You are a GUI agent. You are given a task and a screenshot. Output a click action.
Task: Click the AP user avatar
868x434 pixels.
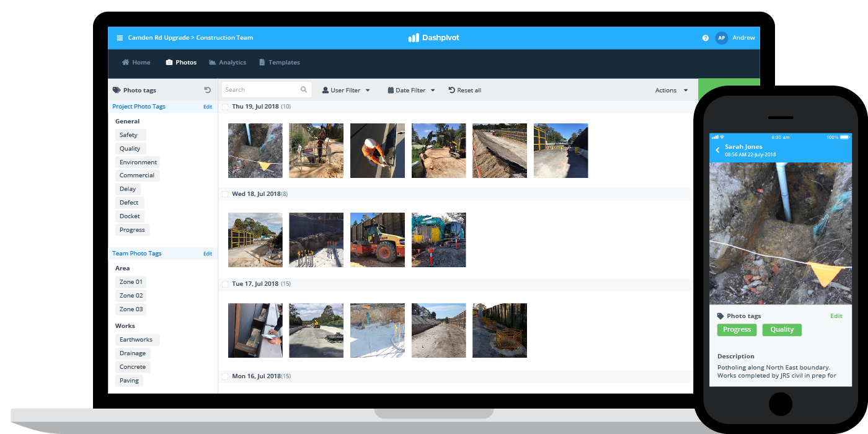click(x=721, y=38)
